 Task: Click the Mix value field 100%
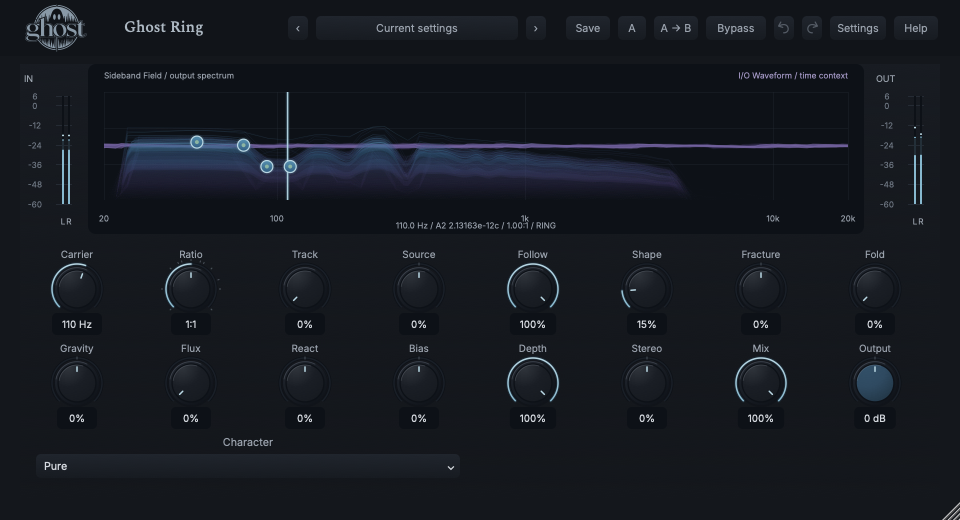[760, 418]
